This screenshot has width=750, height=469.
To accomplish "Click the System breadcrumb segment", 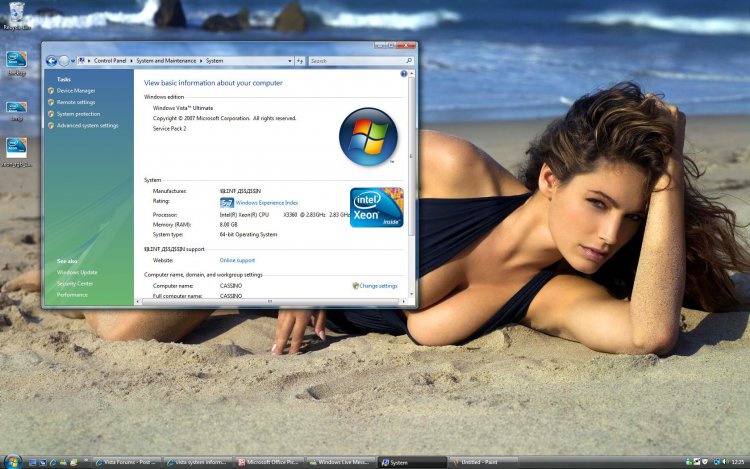I will coord(214,61).
